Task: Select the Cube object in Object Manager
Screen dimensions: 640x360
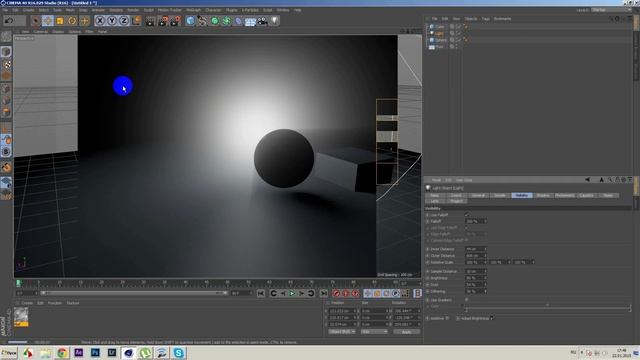Action: coord(440,27)
